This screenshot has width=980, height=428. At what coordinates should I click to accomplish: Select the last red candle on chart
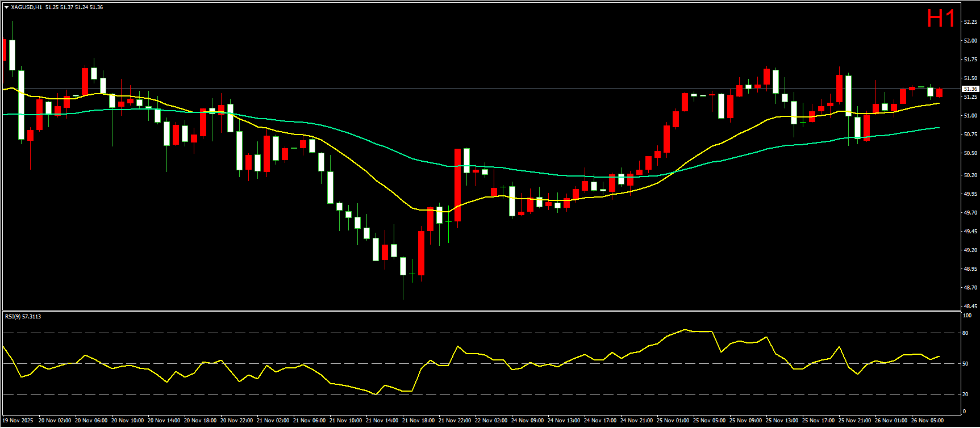[x=940, y=93]
